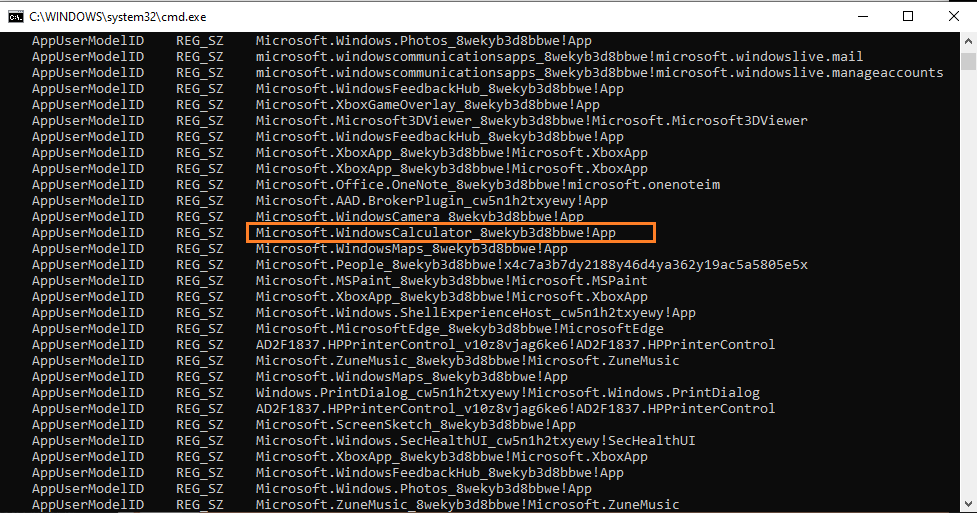Click REG_SZ in the Windows.PrintDialog row
This screenshot has width=977, height=513.
pos(199,393)
